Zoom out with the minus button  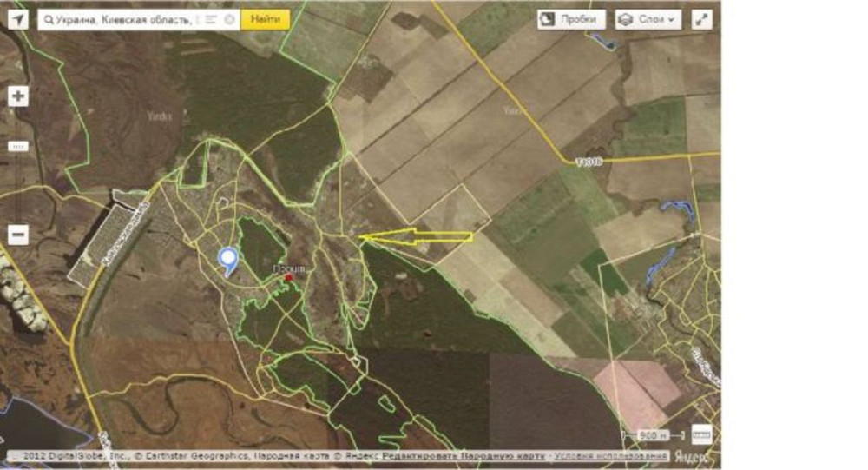(18, 235)
